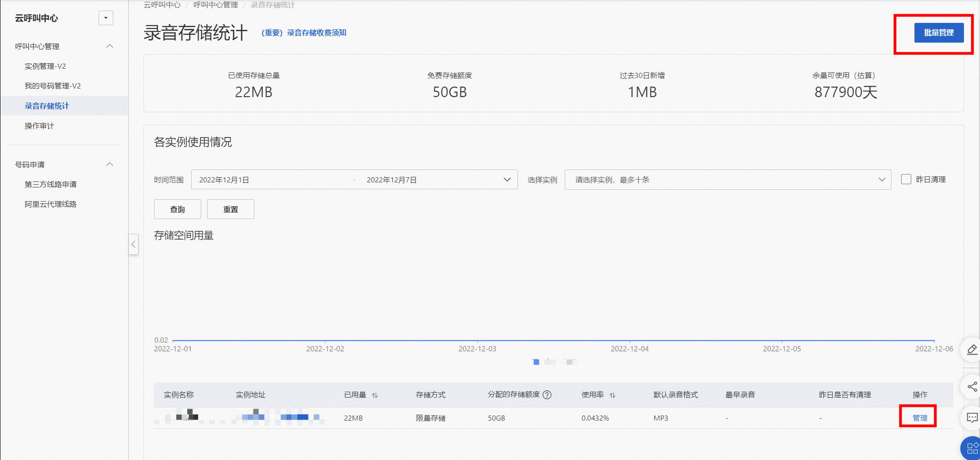
Task: Go to 我的号码管理-V2 page
Action: (53, 86)
